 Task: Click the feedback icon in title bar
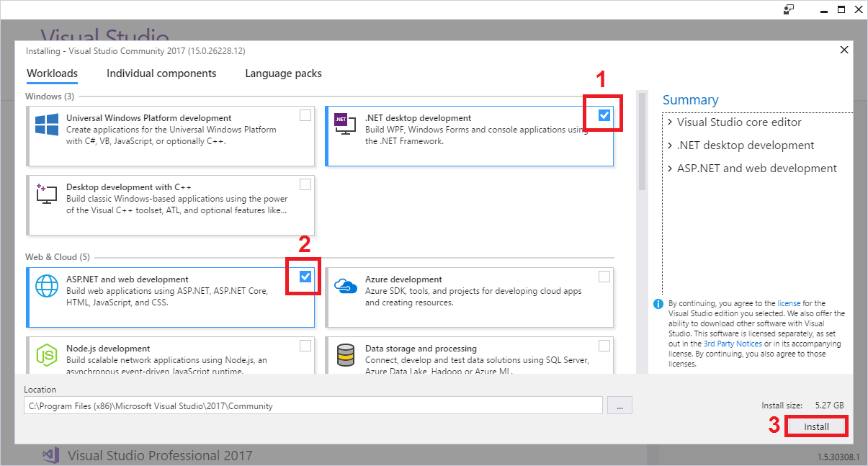789,9
